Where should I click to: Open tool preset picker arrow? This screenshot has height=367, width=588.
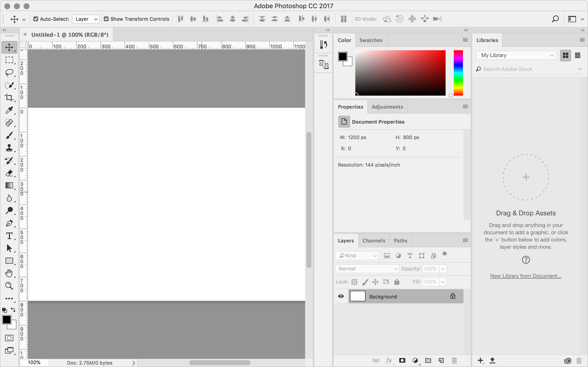(24, 19)
